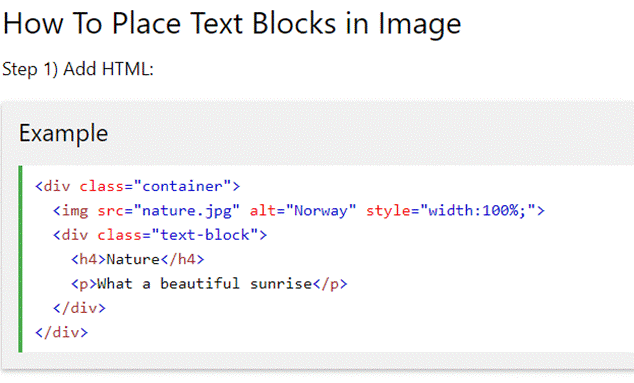634x383 pixels.
Task: Click the 'Step 1) Add HTML:' text
Action: click(78, 69)
